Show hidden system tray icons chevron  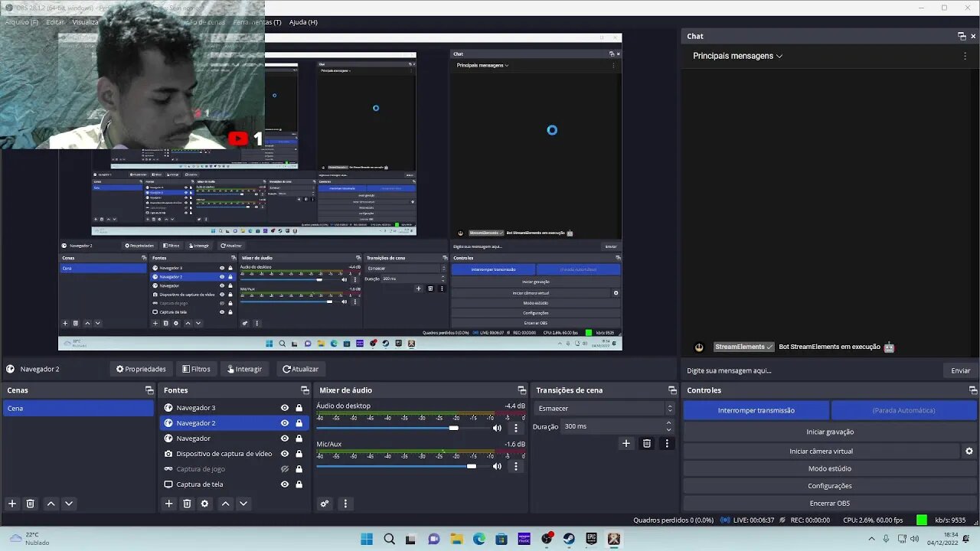[x=871, y=539]
